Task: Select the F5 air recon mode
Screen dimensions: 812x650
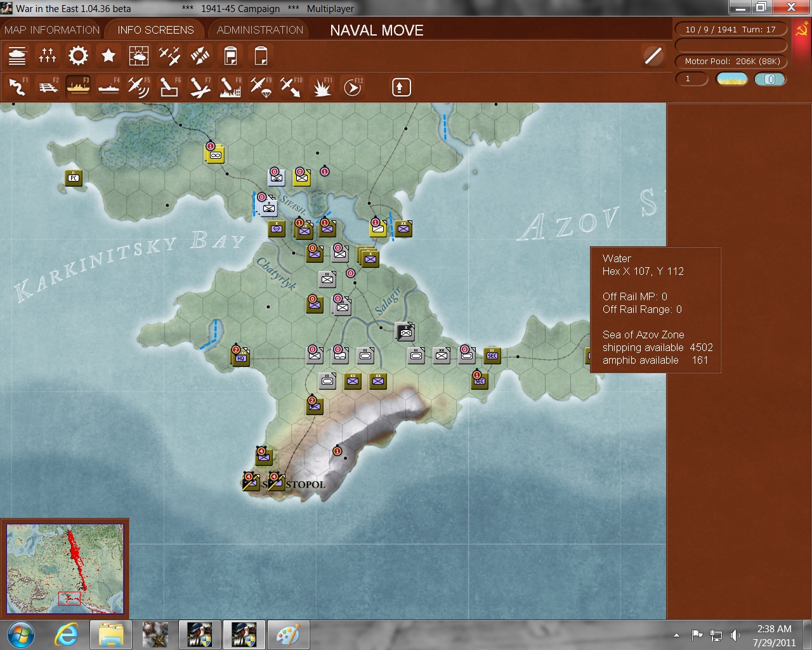Action: pos(139,87)
